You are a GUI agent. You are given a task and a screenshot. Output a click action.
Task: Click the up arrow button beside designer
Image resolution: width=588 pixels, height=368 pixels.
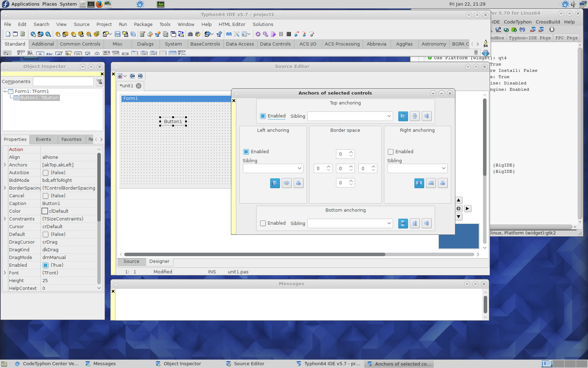tap(458, 200)
